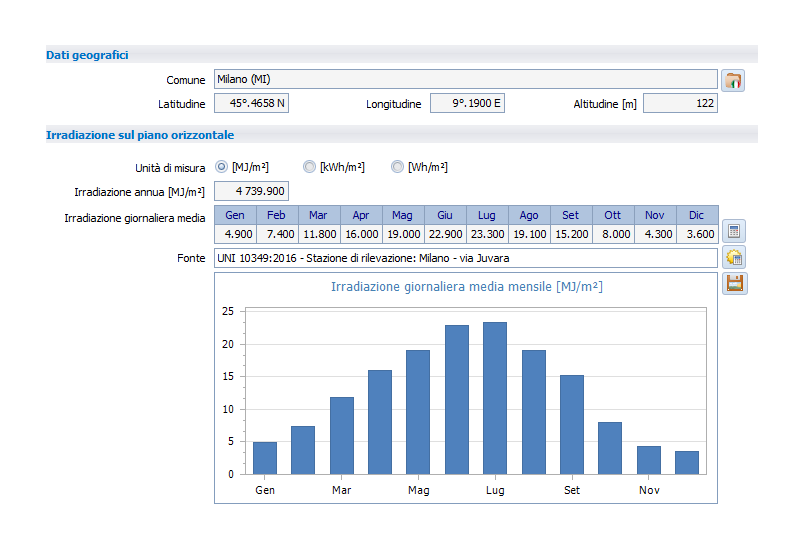804x540 pixels.
Task: Click the Gen bar in the chart
Action: (x=265, y=458)
